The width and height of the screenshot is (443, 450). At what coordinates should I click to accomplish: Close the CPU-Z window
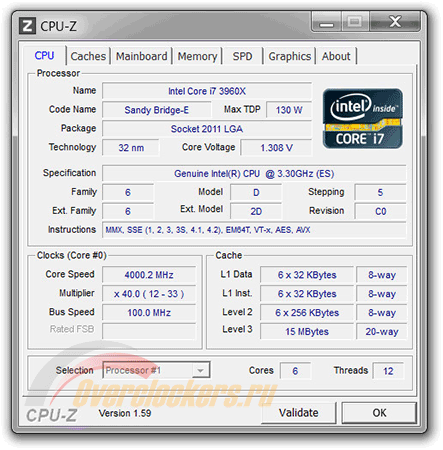coord(395,22)
